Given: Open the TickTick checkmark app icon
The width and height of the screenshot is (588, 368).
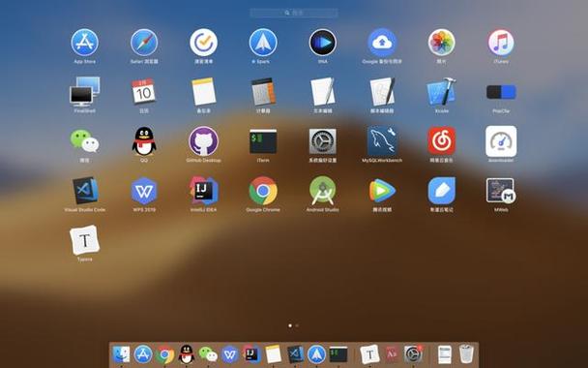Looking at the screenshot, I should coord(204,43).
